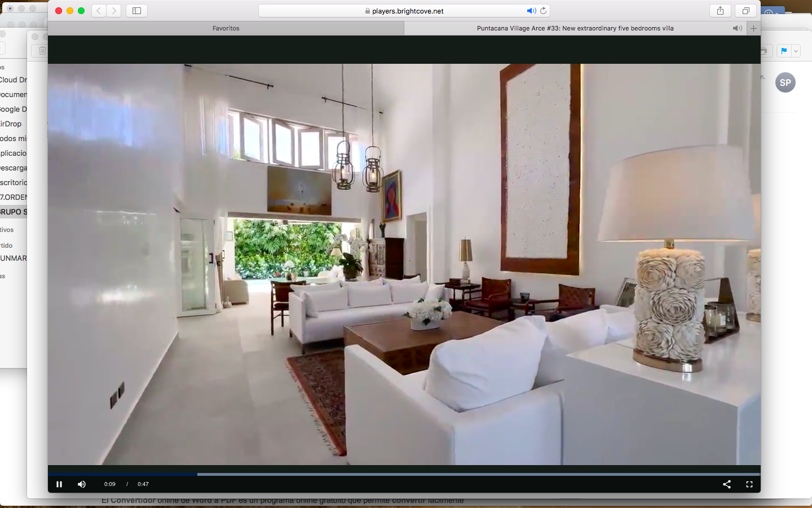The image size is (812, 508).
Task: Mute the video player volume
Action: click(82, 484)
